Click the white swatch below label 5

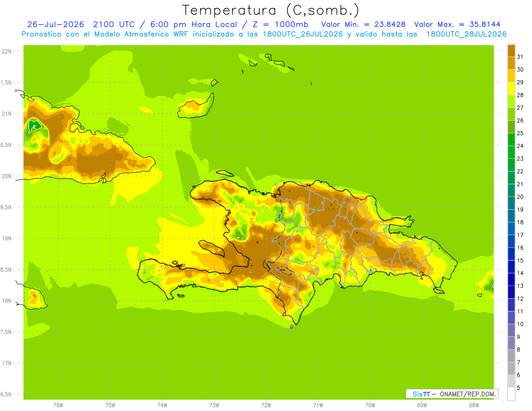pyautogui.click(x=511, y=394)
